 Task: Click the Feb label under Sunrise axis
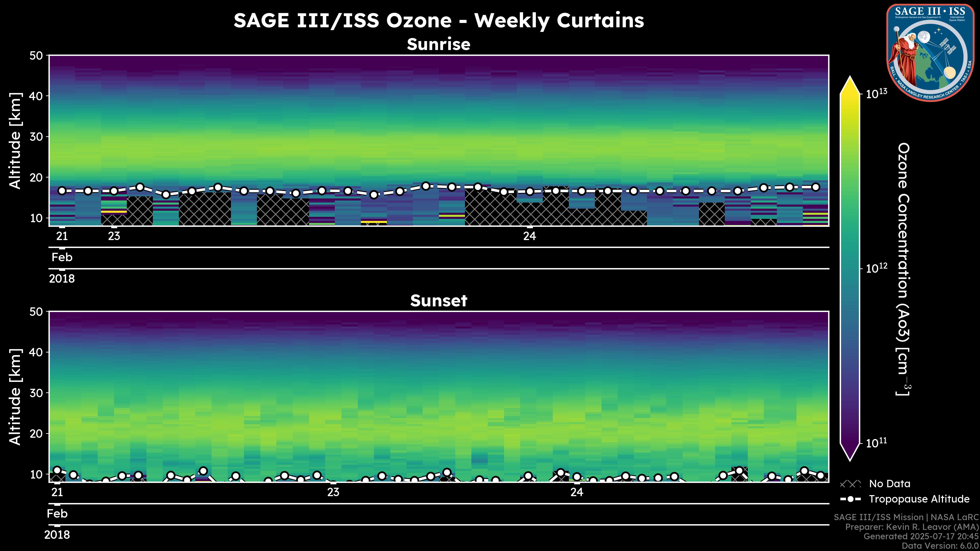click(62, 257)
